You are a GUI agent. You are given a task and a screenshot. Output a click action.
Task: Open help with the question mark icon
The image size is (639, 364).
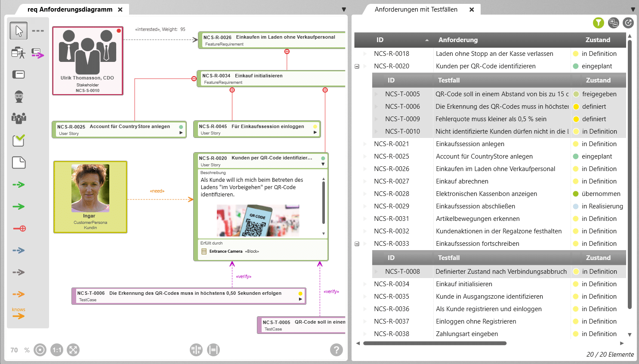click(x=336, y=350)
